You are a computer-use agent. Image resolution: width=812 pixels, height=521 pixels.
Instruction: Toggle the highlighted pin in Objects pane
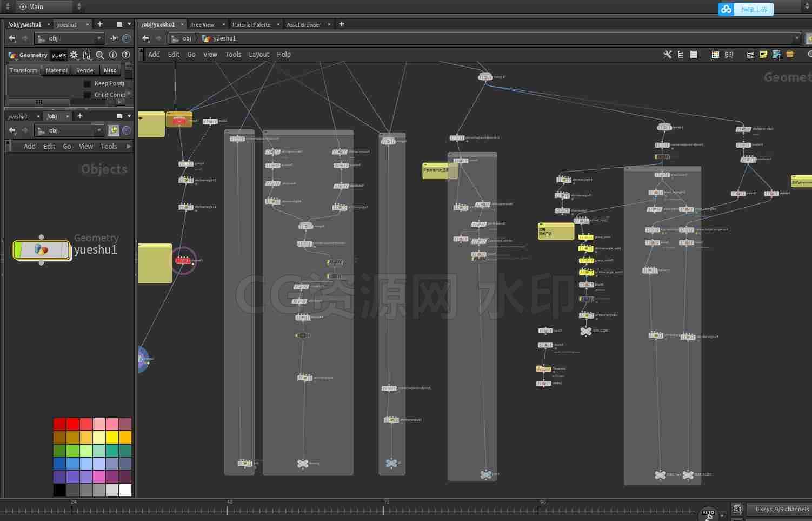coord(114,130)
